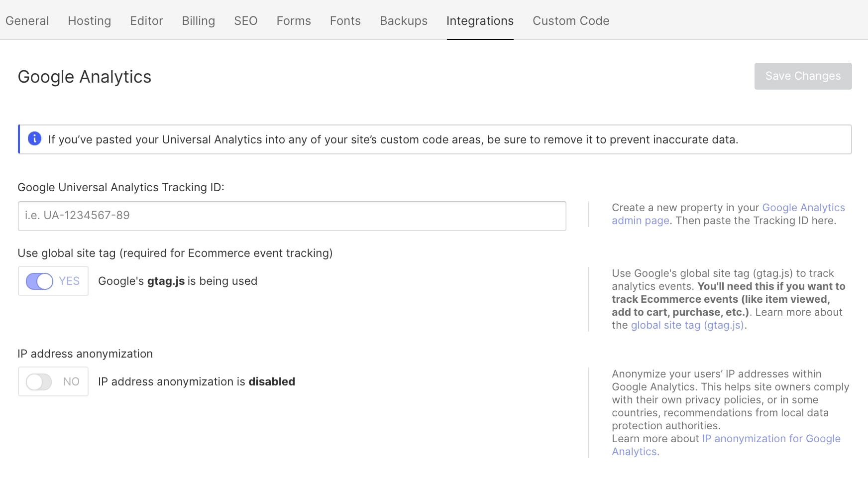The image size is (868, 496).
Task: Go to the Billing tab
Action: (x=199, y=20)
